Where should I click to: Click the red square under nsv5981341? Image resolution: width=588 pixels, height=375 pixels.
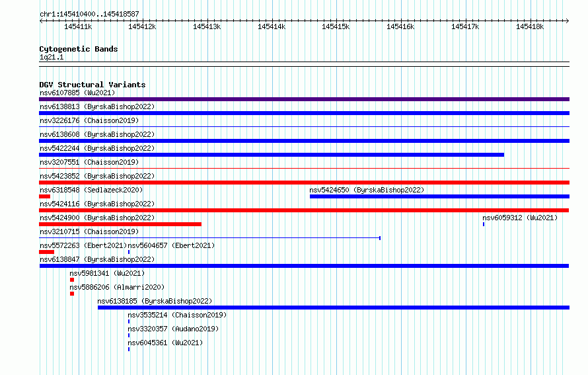point(72,280)
